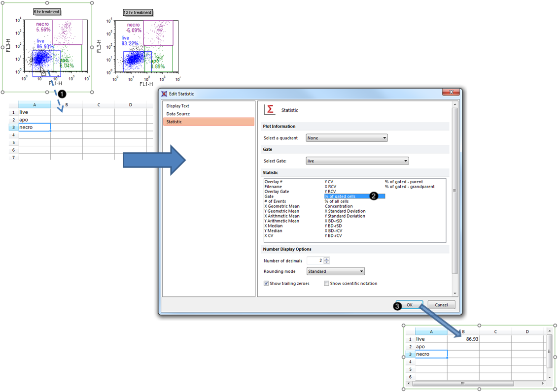
Task: Select '% of gated cells' statistic
Action: [340, 196]
